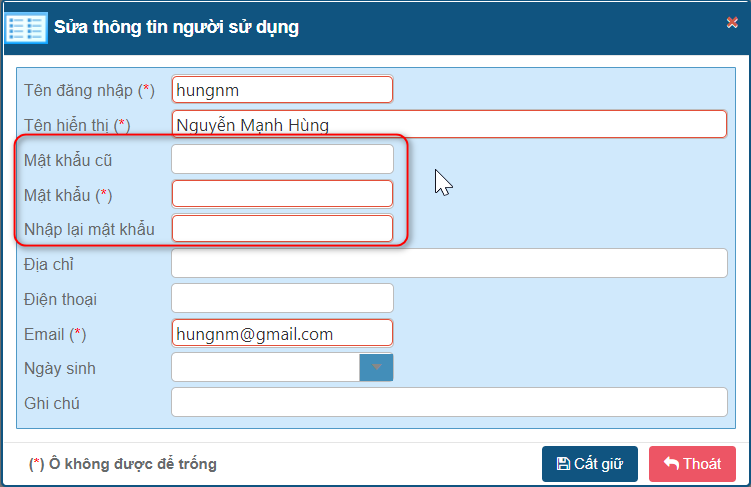This screenshot has width=751, height=487.
Task: Click the Nhập lại mật khẩu field
Action: point(282,228)
